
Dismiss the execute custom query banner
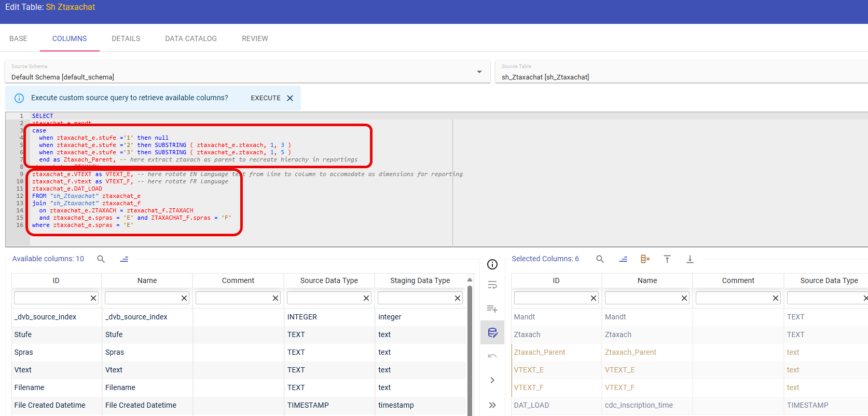click(290, 98)
